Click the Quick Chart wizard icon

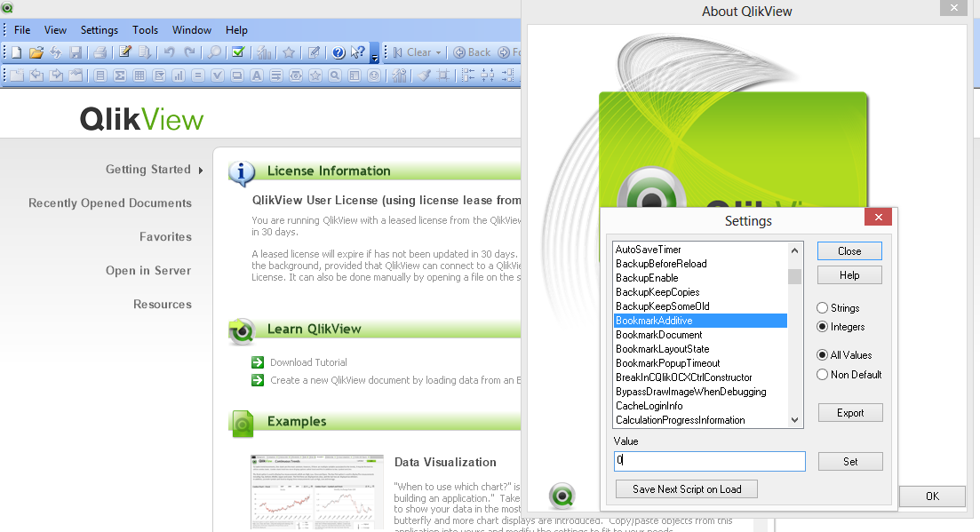coord(265,52)
